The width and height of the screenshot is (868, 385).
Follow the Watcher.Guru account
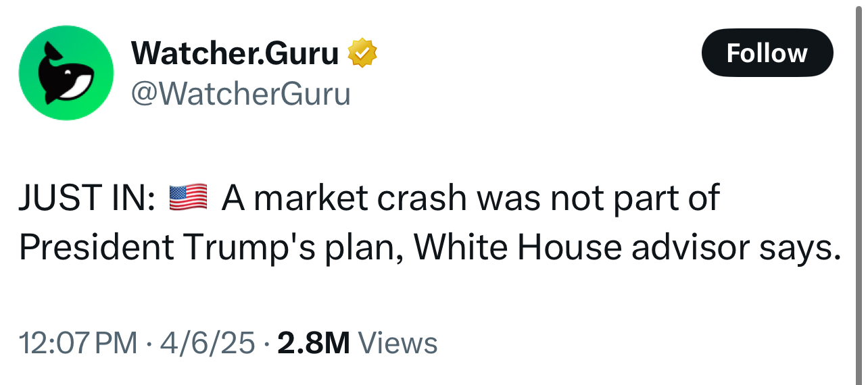point(767,53)
